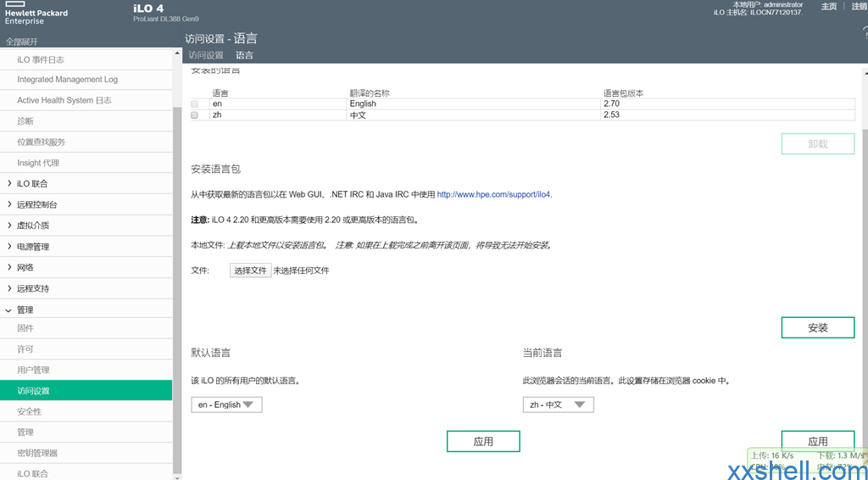The height and width of the screenshot is (480, 868).
Task: Switch to the 访问设置 tab
Action: [206, 55]
